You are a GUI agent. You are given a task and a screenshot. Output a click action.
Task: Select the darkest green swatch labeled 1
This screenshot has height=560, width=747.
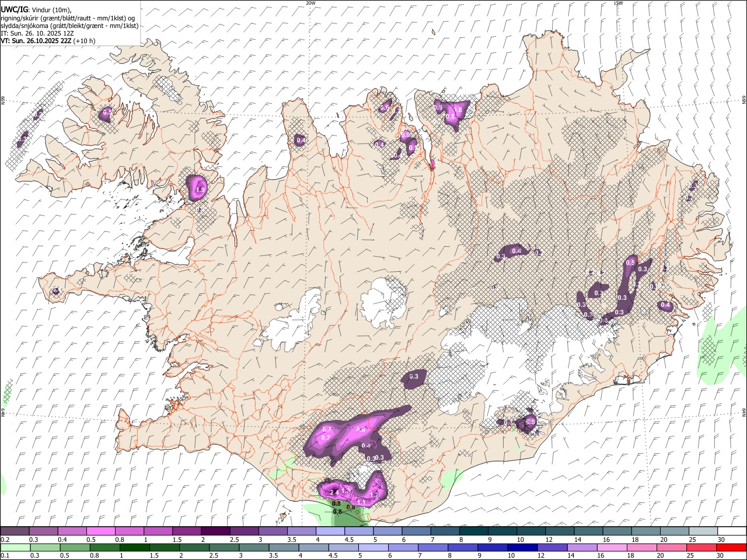(x=134, y=547)
